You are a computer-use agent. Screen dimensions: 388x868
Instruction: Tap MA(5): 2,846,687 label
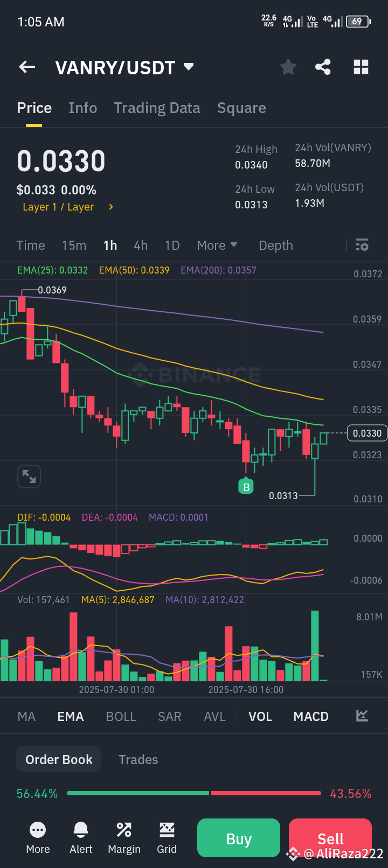pos(117,600)
